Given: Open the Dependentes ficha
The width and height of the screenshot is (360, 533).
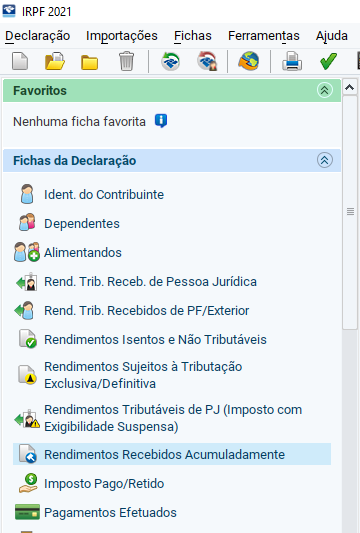Looking at the screenshot, I should point(82,223).
